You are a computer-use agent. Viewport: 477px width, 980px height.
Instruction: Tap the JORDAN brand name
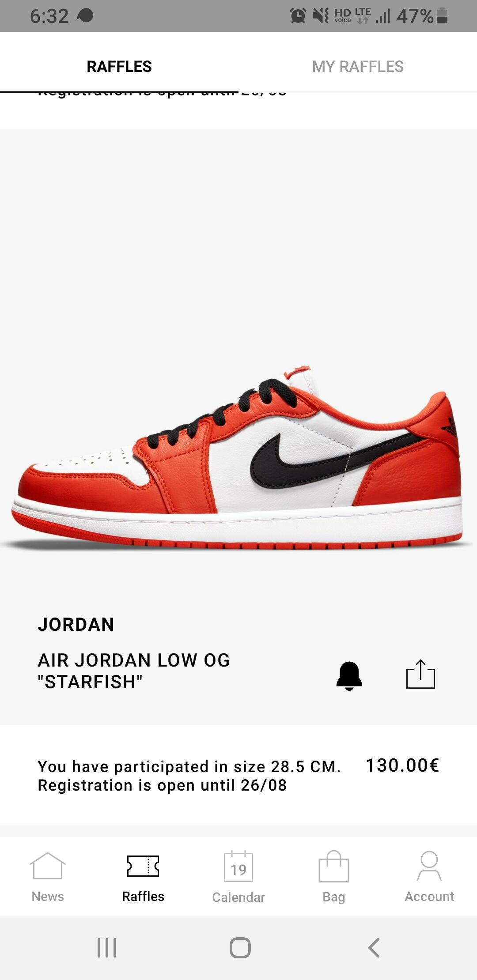(76, 625)
